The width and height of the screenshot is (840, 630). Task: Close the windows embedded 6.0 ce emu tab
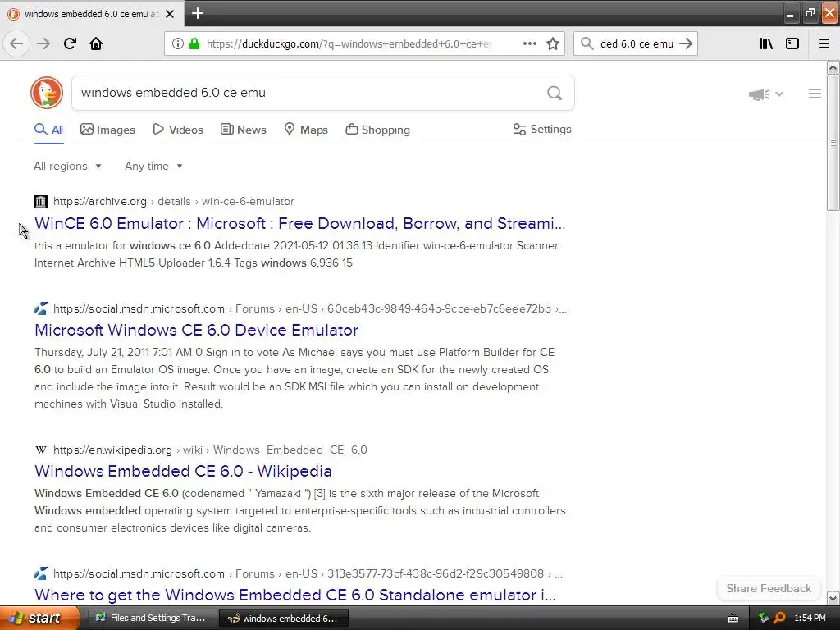point(170,14)
